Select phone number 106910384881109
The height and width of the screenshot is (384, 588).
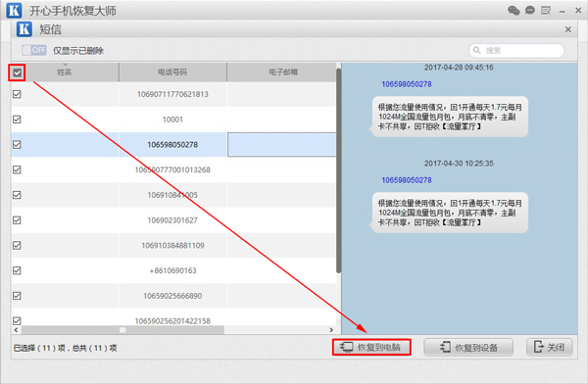coord(172,246)
